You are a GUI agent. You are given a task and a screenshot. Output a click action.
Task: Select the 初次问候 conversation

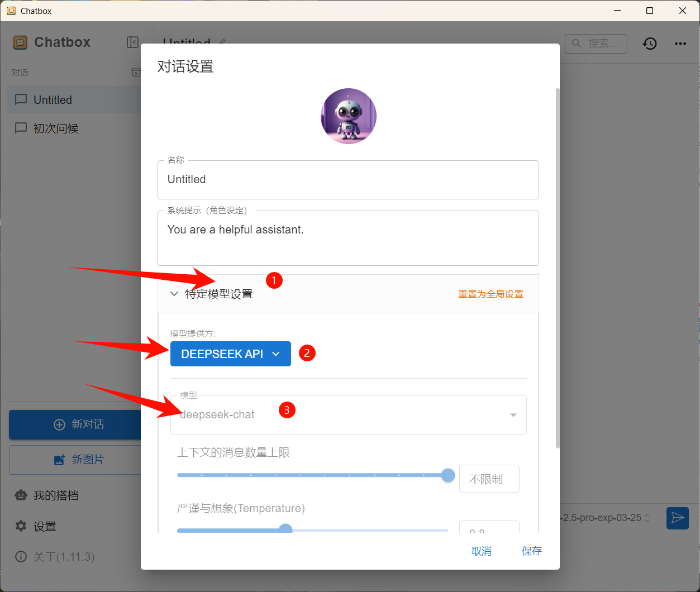pyautogui.click(x=74, y=128)
